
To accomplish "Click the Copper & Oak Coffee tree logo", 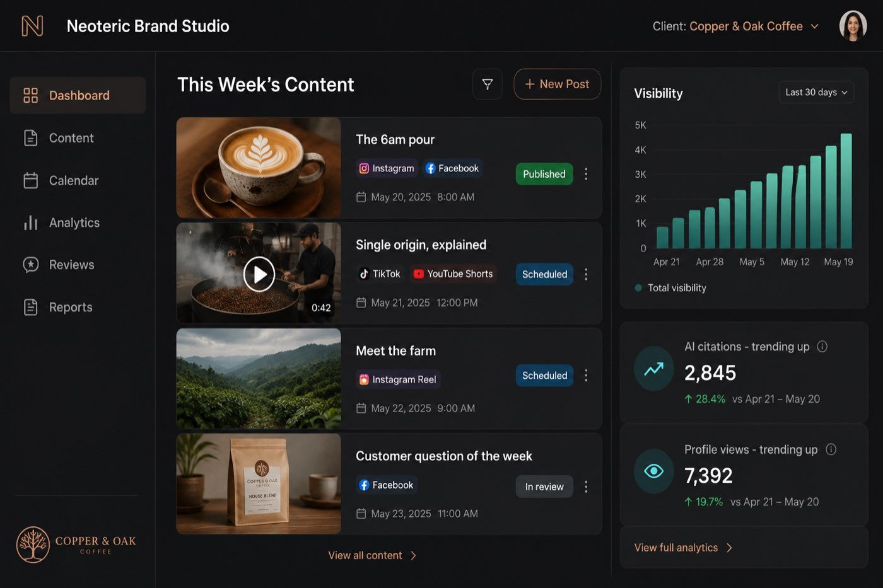I will pos(33,545).
